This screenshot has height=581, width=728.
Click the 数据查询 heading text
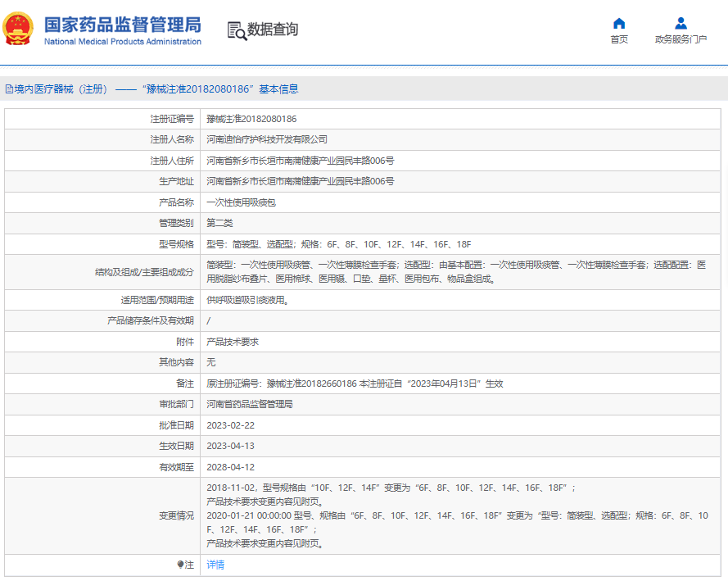[x=273, y=30]
